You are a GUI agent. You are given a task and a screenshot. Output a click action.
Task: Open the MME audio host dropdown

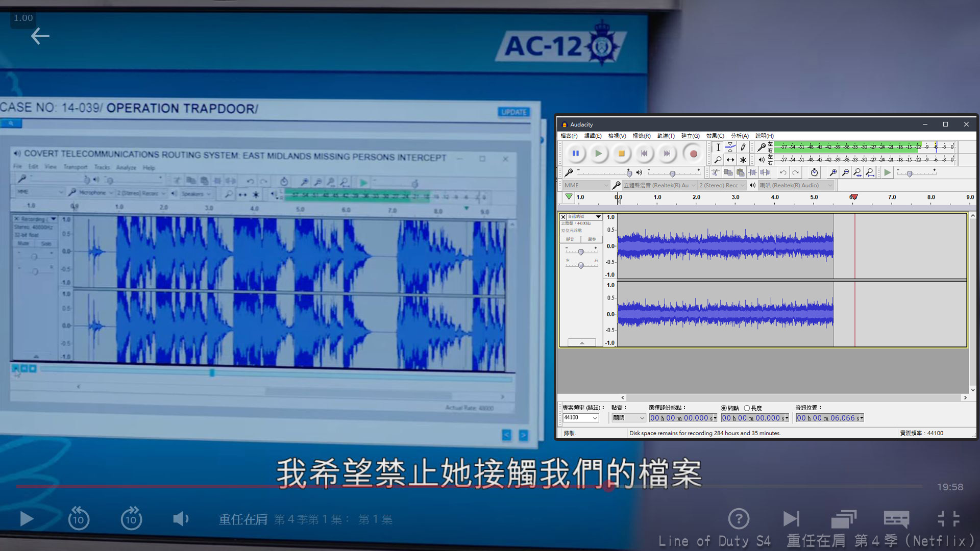coord(586,185)
